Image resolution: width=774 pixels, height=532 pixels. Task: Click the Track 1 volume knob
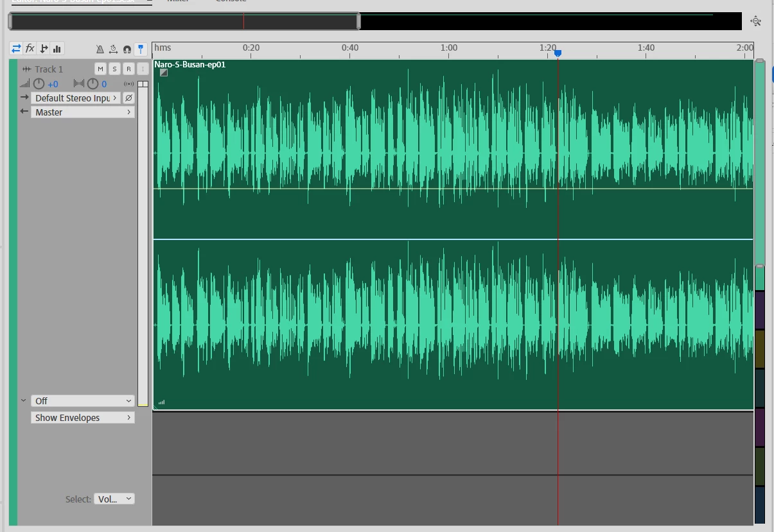click(x=39, y=84)
